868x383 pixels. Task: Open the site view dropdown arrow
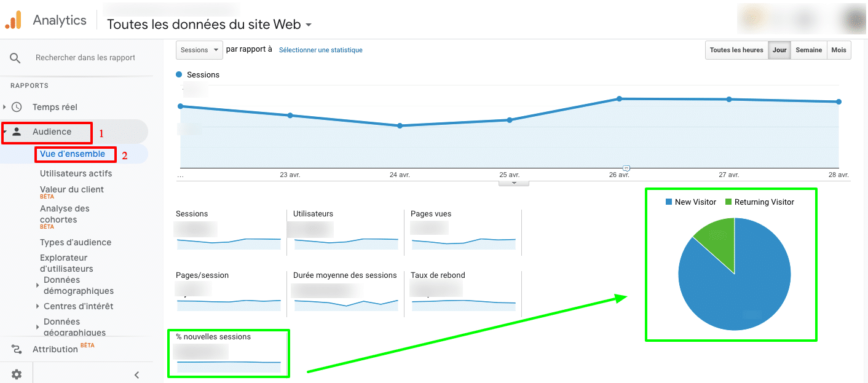pyautogui.click(x=309, y=25)
